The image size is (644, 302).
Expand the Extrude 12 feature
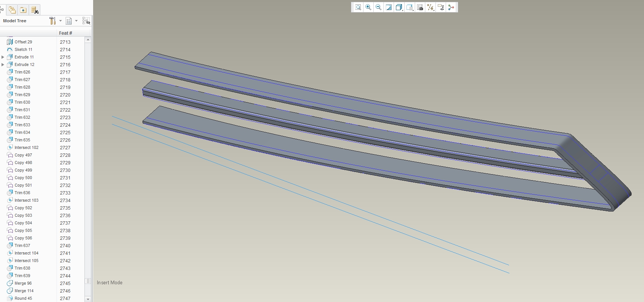[x=3, y=64]
